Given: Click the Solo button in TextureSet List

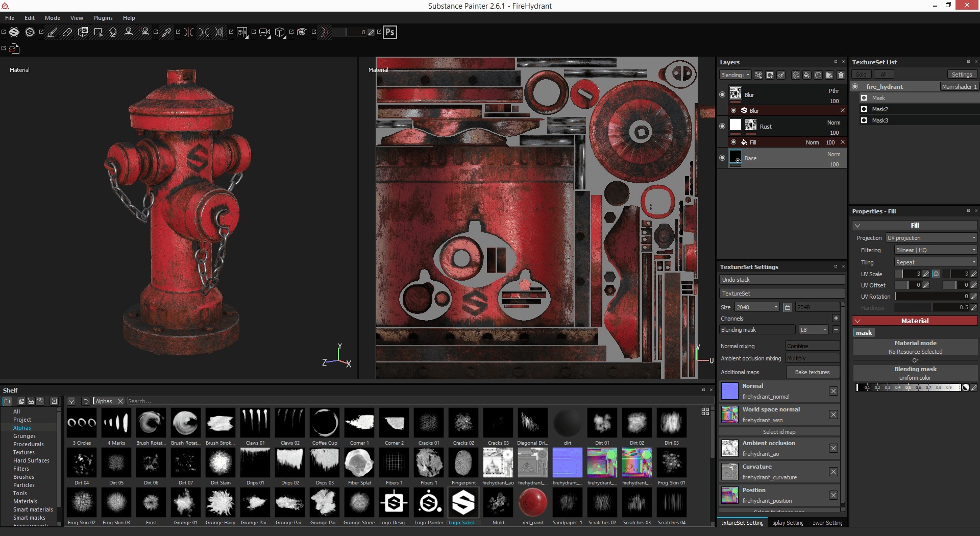Looking at the screenshot, I should pyautogui.click(x=861, y=75).
